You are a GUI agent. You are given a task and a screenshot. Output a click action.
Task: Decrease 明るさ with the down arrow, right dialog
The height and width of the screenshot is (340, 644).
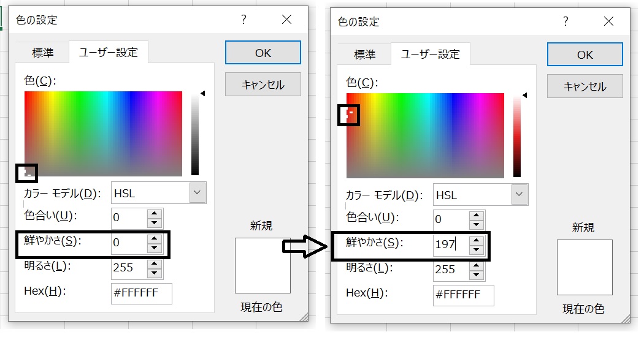pos(477,275)
